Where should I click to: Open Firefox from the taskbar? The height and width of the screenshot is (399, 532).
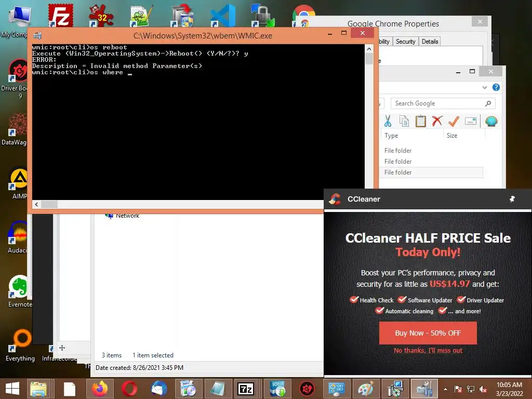(99, 389)
